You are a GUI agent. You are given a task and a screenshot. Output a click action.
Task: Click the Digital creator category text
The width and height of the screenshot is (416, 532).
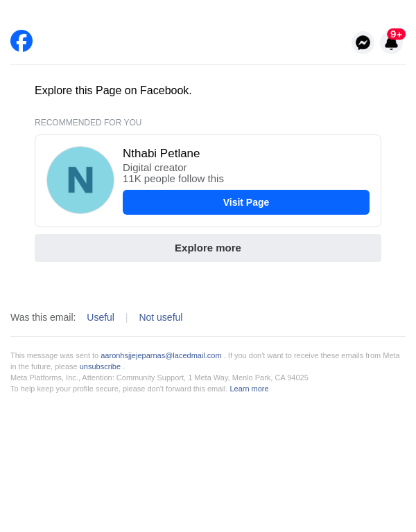[155, 168]
